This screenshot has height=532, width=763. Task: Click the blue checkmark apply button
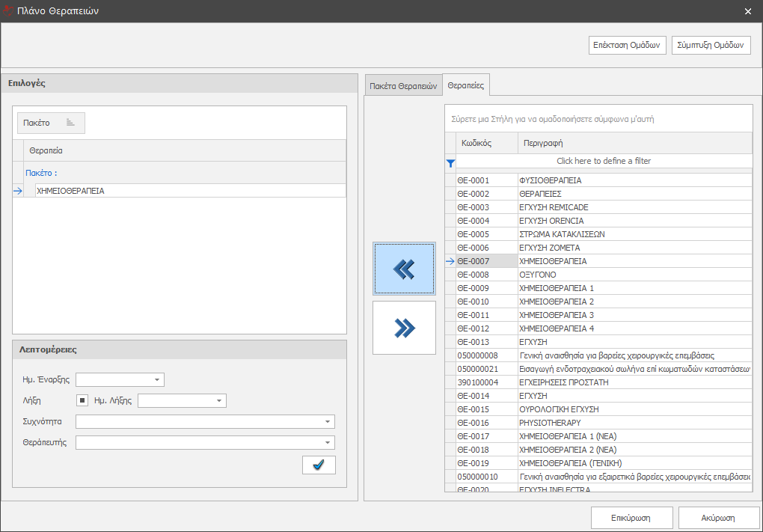(319, 465)
